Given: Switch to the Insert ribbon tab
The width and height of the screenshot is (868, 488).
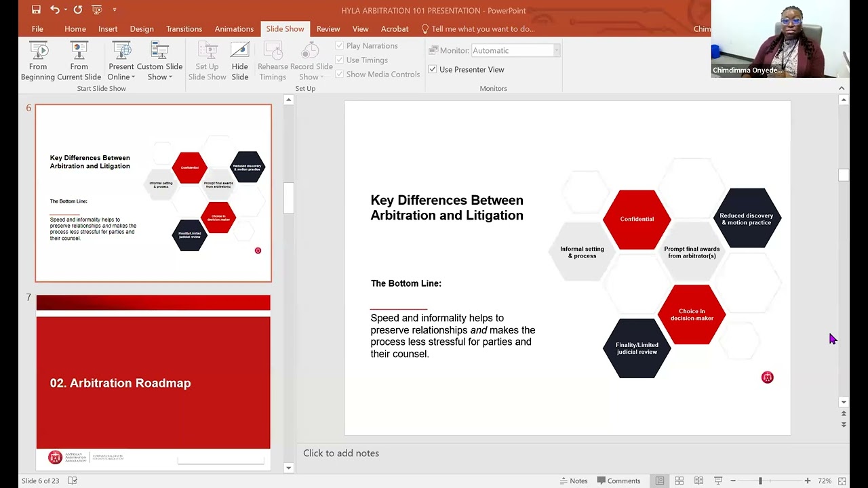Looking at the screenshot, I should [x=108, y=28].
